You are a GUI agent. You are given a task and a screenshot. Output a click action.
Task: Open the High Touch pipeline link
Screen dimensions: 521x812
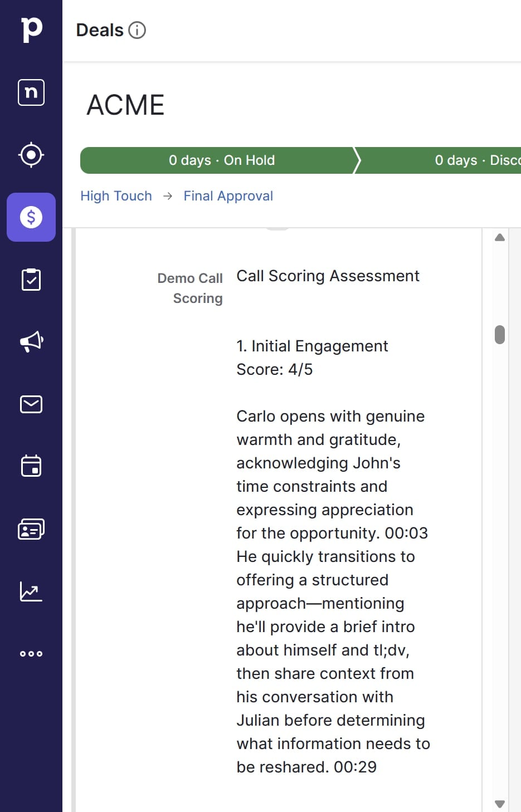pyautogui.click(x=116, y=196)
